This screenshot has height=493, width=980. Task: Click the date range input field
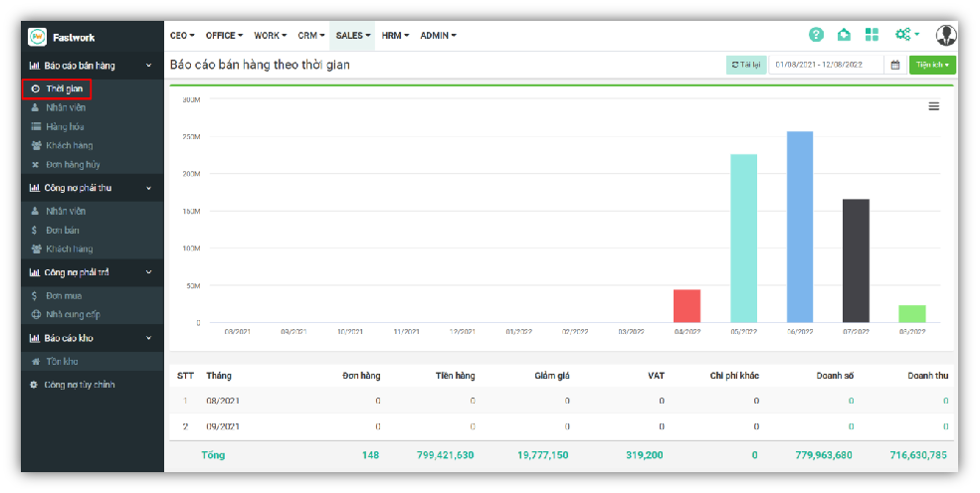click(x=826, y=65)
